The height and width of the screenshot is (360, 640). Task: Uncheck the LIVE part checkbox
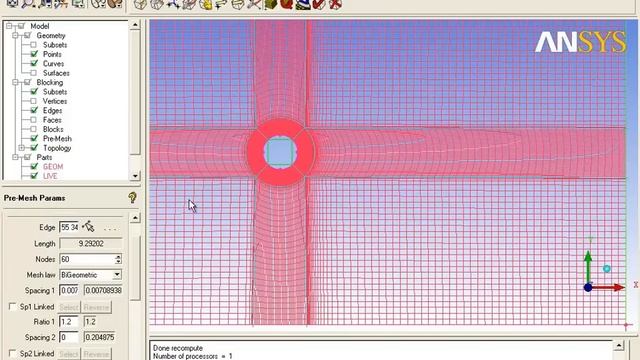[34, 176]
